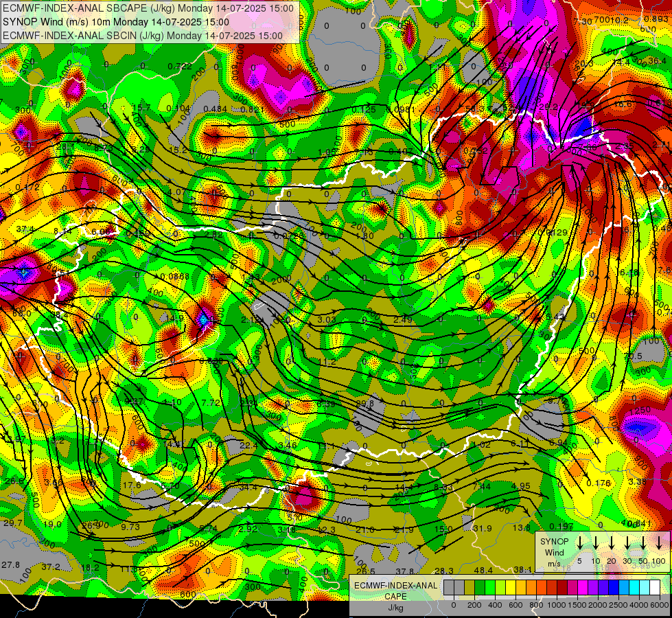Pick the white swatch in CAPE legend
Screen dimensions: 672x618
click(655, 588)
